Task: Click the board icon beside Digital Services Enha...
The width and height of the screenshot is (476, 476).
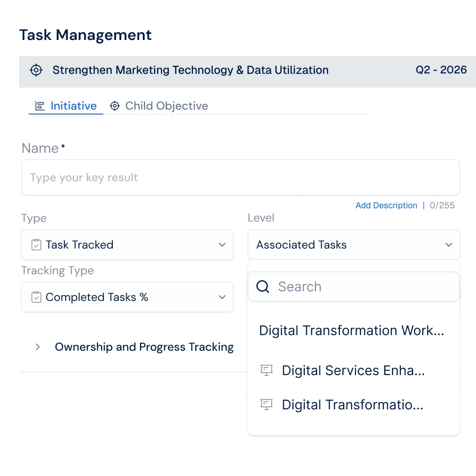Action: pos(267,370)
